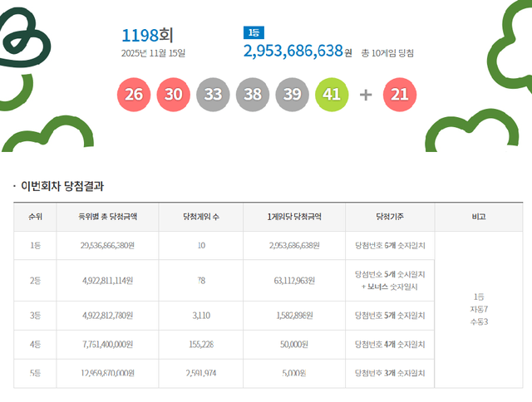Viewport: 532px width, 402px height.
Task: Click the 비고 column header
Action: click(478, 216)
